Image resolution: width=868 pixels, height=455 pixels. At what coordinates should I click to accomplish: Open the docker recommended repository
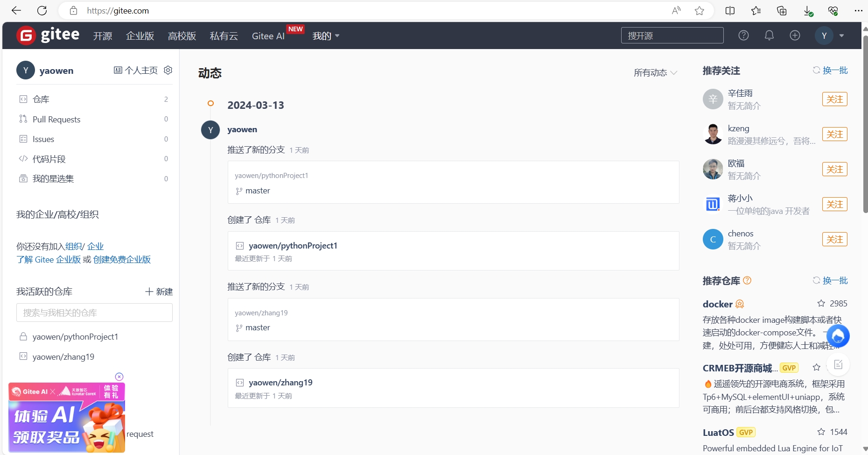[718, 304]
